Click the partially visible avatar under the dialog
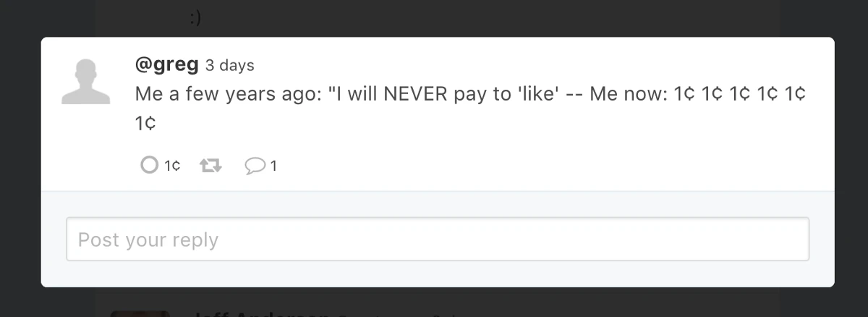Screen dimensions: 868x317 point(140,313)
